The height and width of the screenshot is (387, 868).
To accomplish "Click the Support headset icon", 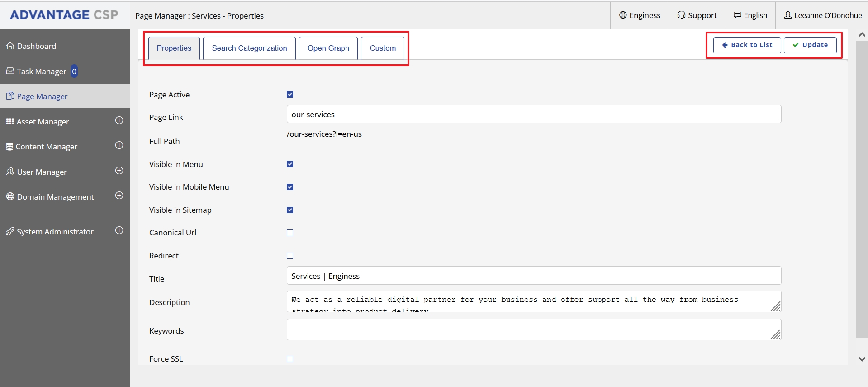I will click(x=681, y=15).
